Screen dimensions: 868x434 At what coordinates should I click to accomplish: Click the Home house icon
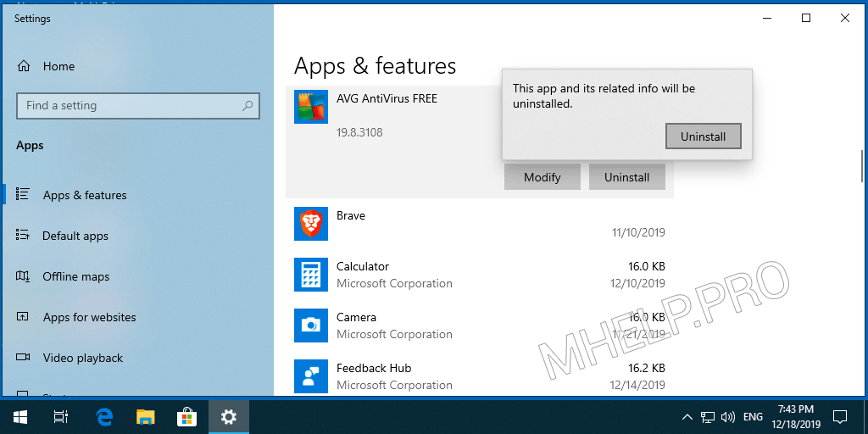[x=23, y=66]
